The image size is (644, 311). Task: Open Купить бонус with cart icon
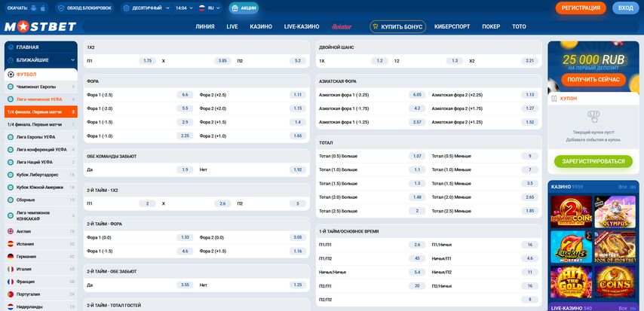397,26
